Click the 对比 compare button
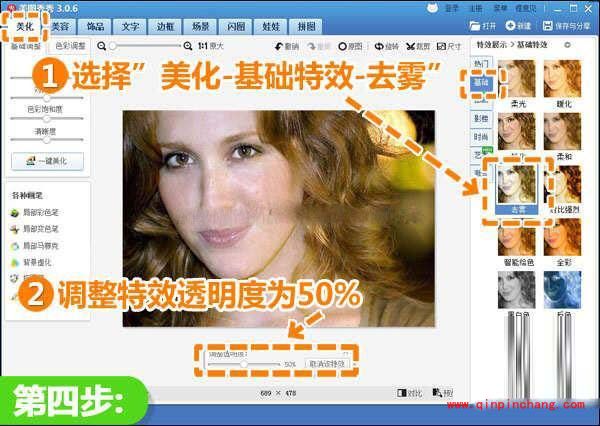Screen dimensions: 600x426 [409, 393]
